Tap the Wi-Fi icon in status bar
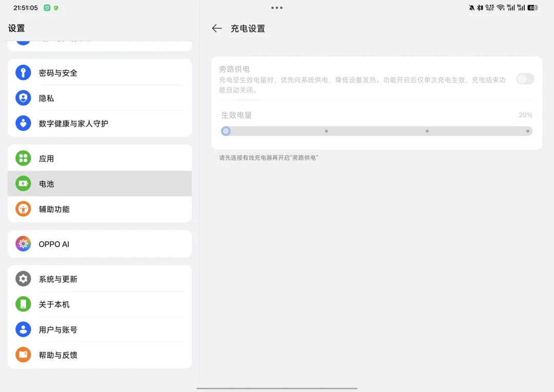Screen dimensions: 554x392 tap(500, 7)
